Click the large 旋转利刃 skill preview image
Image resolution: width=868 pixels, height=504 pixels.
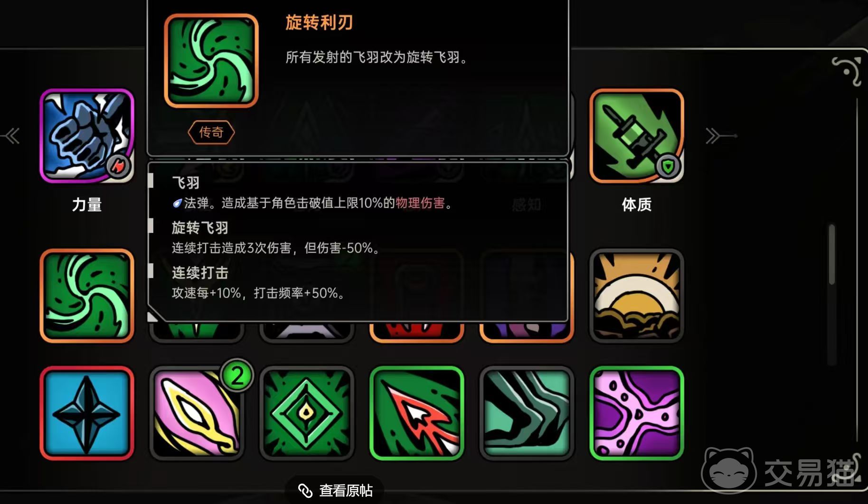pyautogui.click(x=211, y=61)
